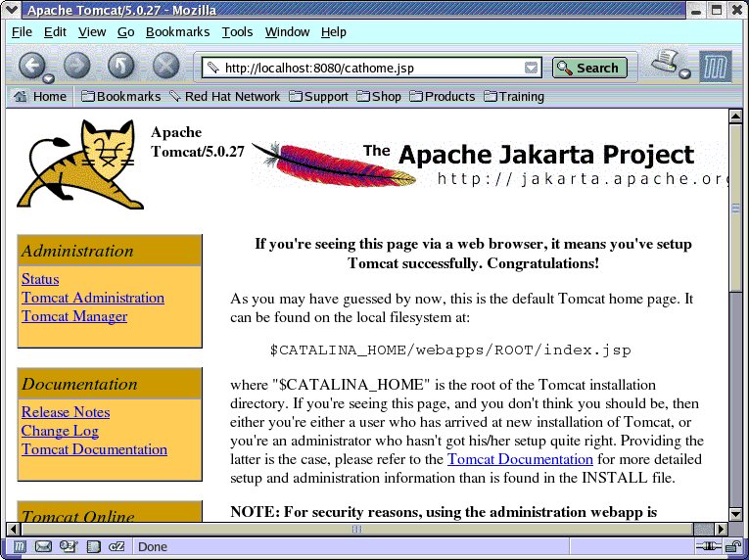Open the Training bookmark folder
Viewport: 749px width, 560px height.
coord(514,97)
